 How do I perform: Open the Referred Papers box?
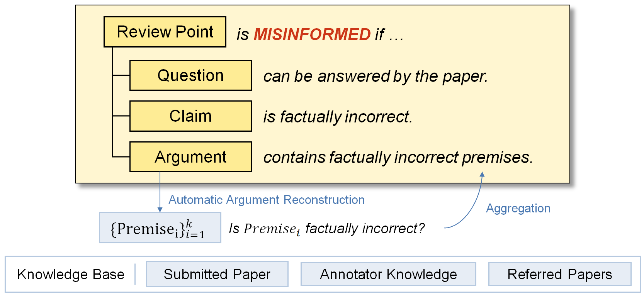(x=559, y=274)
